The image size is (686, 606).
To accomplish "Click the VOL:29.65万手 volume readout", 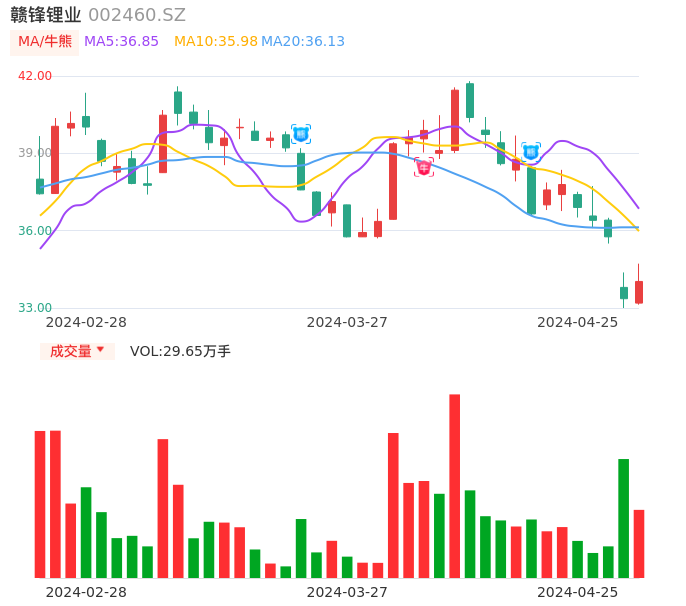I will click(x=180, y=351).
